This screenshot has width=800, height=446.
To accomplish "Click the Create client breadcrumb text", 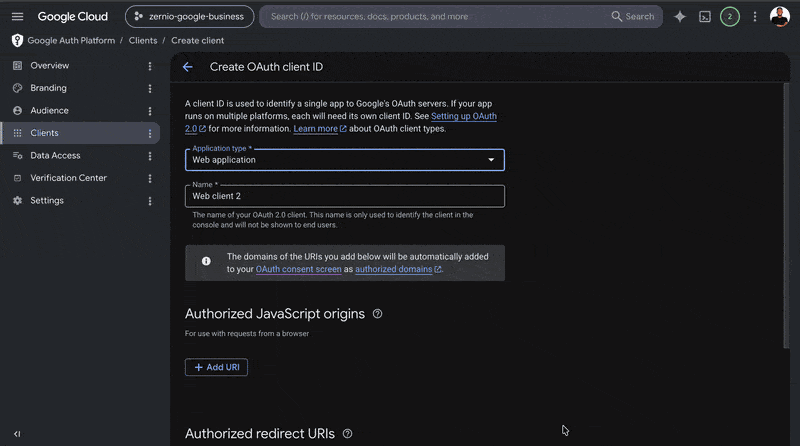I will (x=197, y=40).
